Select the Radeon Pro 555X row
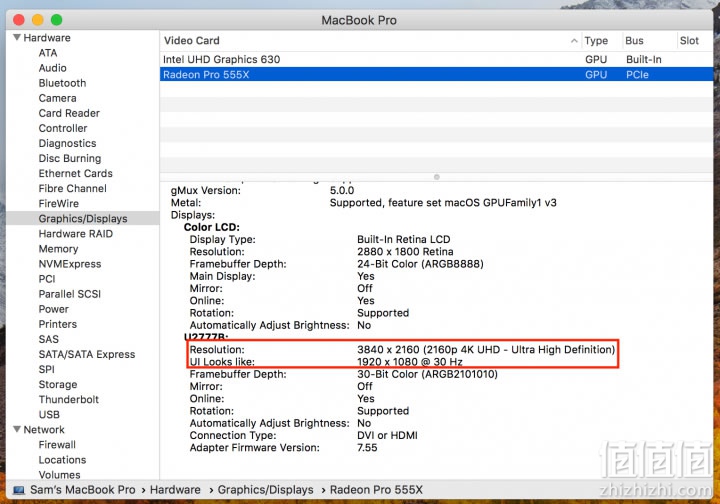 pyautogui.click(x=436, y=74)
